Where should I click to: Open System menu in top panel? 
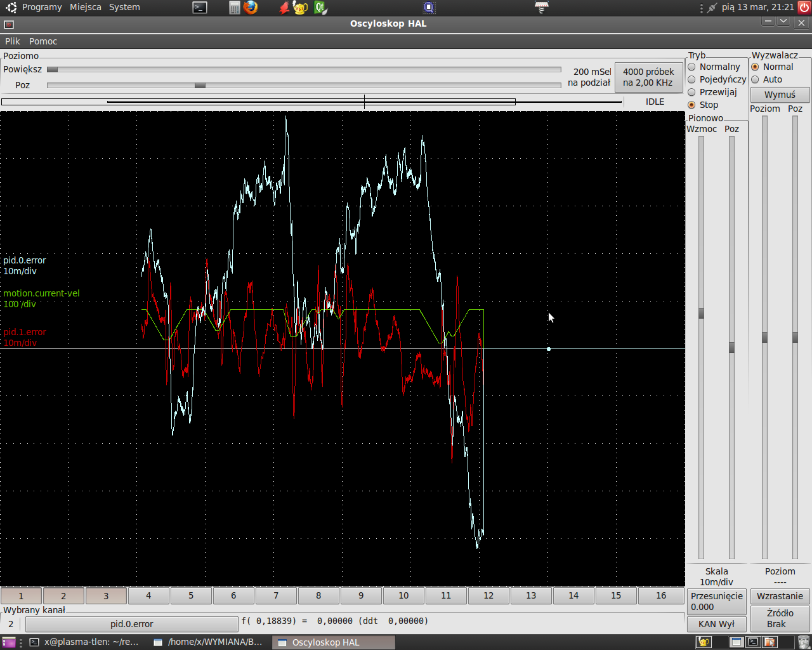[x=124, y=8]
